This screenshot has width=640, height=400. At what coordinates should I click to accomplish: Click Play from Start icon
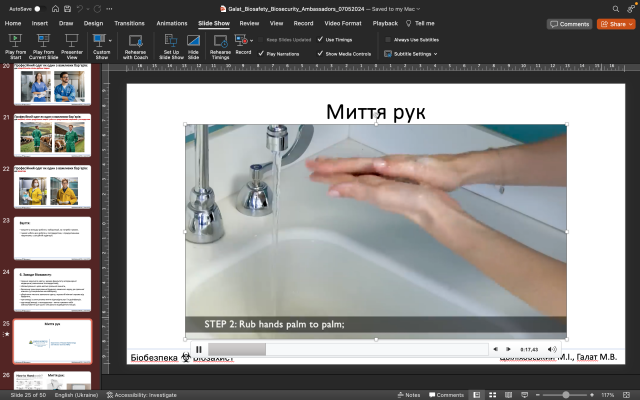tap(15, 42)
